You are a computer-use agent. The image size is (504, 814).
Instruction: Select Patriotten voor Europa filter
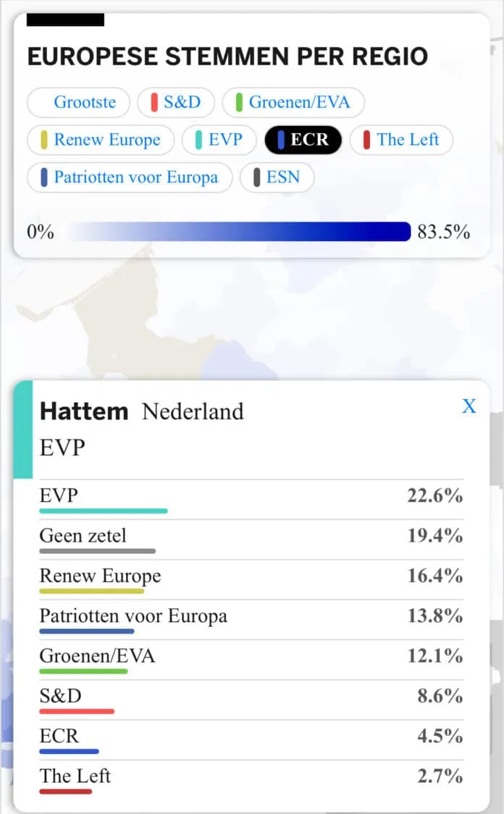coord(130,177)
